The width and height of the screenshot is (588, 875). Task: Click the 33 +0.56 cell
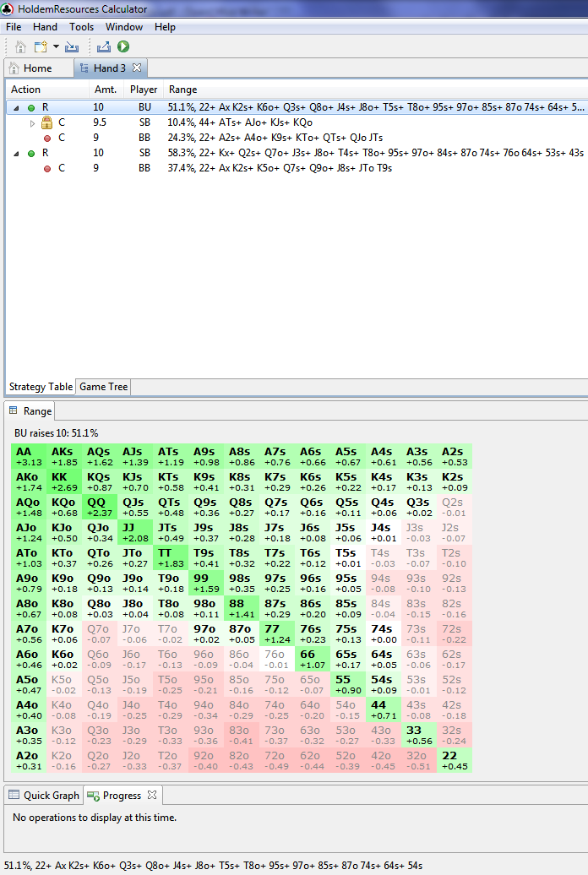click(x=419, y=735)
